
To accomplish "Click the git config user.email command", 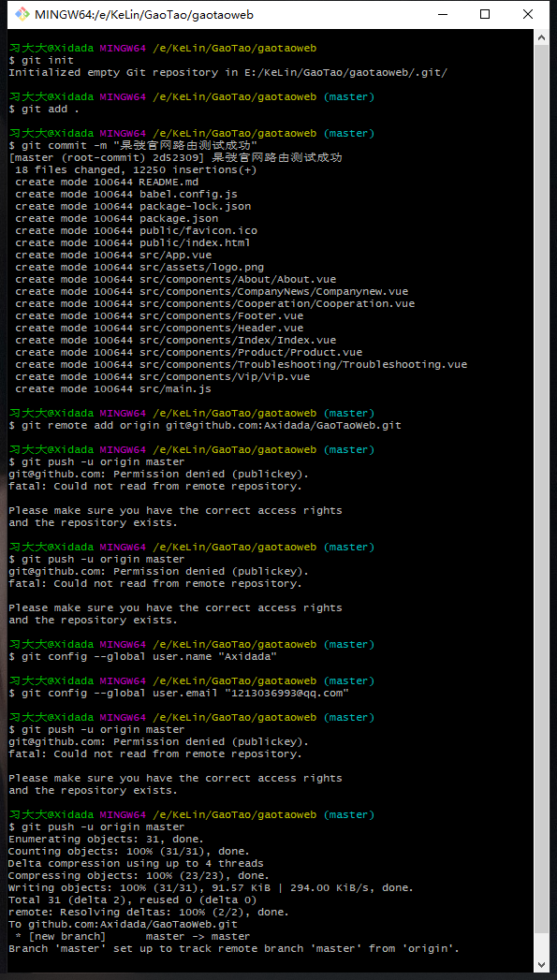I will (x=178, y=694).
